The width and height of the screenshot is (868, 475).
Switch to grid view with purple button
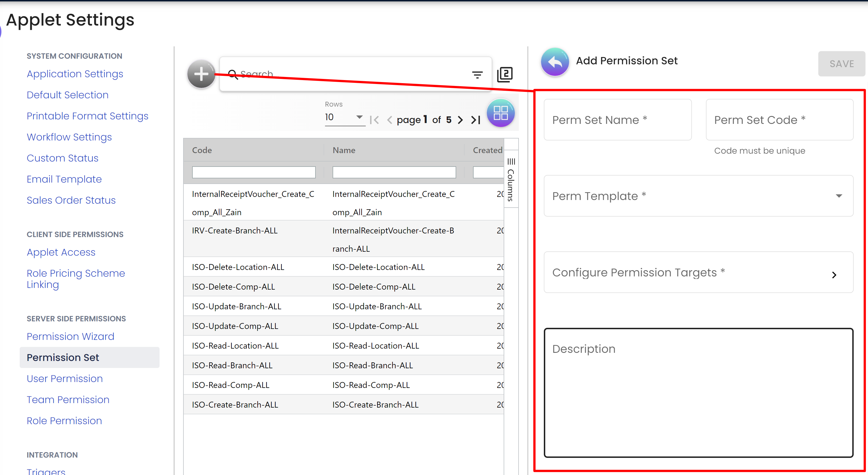click(x=500, y=113)
